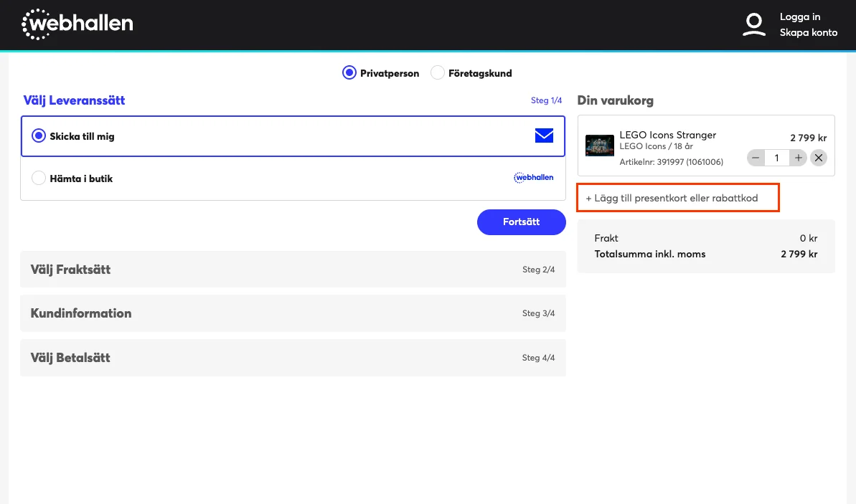Click the Webhallen store pickup logo
856x504 pixels.
point(533,177)
